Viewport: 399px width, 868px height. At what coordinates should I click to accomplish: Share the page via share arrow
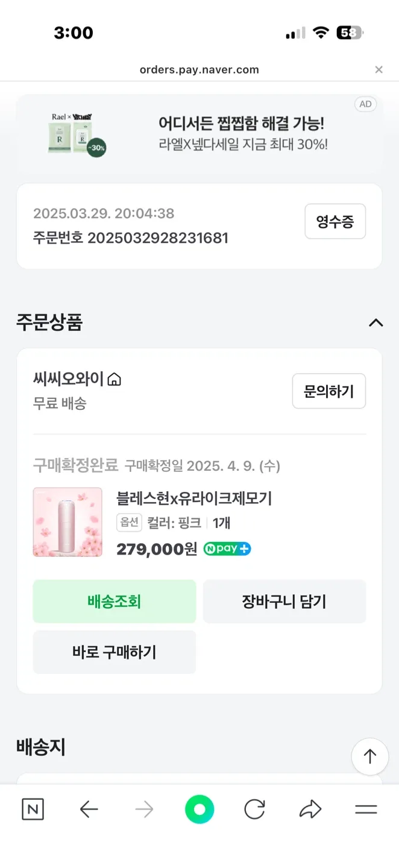(x=310, y=809)
